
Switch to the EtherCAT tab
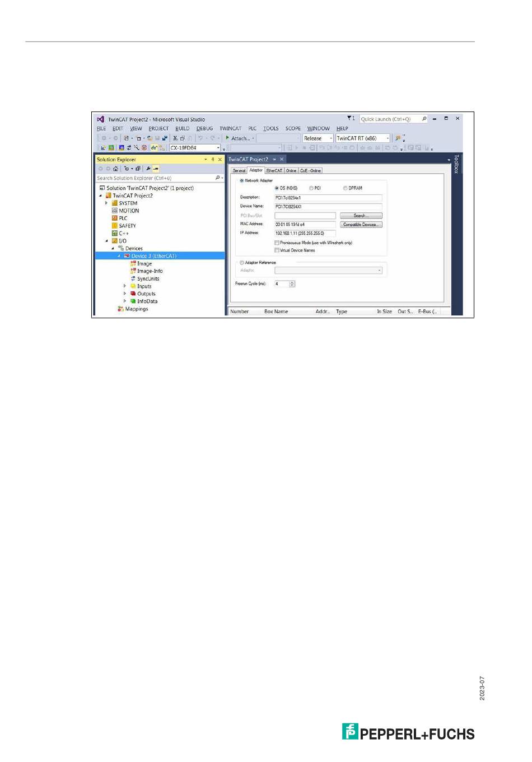coord(274,170)
